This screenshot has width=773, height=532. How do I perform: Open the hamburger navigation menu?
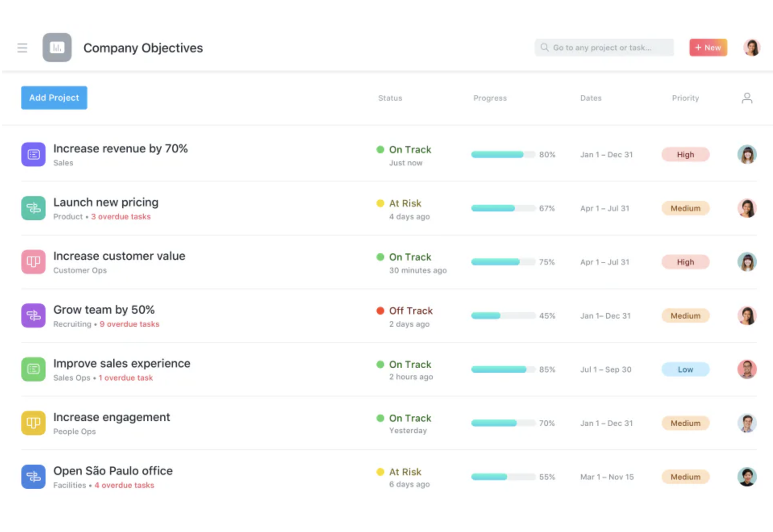pyautogui.click(x=22, y=48)
